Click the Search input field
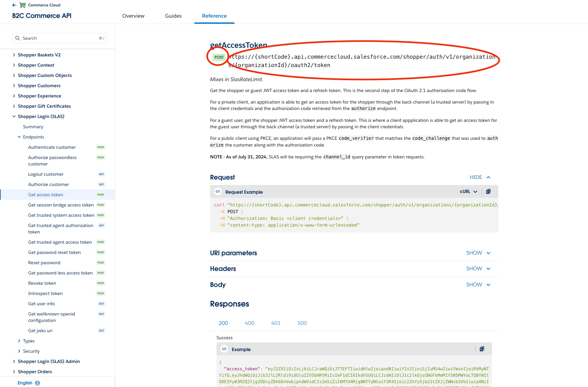Screen dimensions: 588x387 pyautogui.click(x=60, y=38)
